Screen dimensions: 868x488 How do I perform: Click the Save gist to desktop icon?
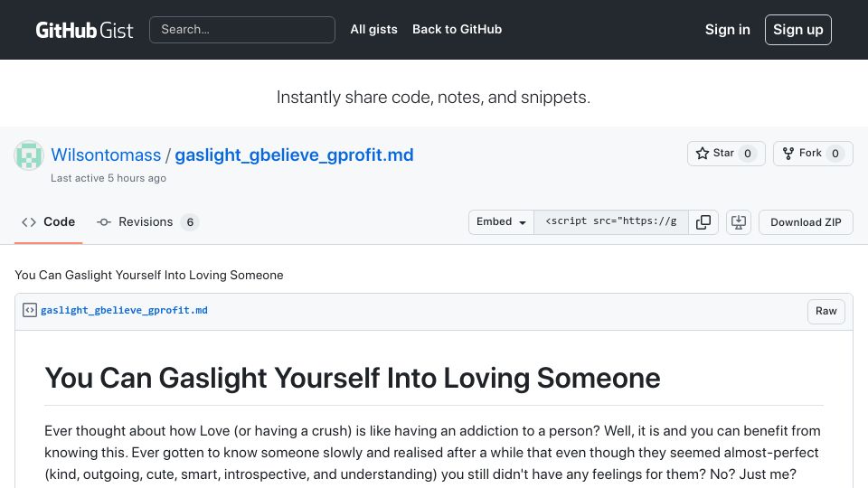(x=739, y=222)
